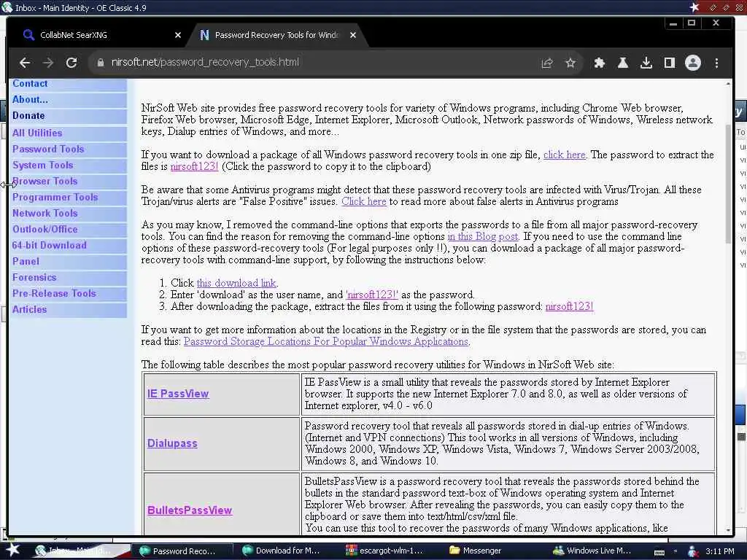Open the taskbar start star button
The height and width of the screenshot is (560, 747).
12,550
